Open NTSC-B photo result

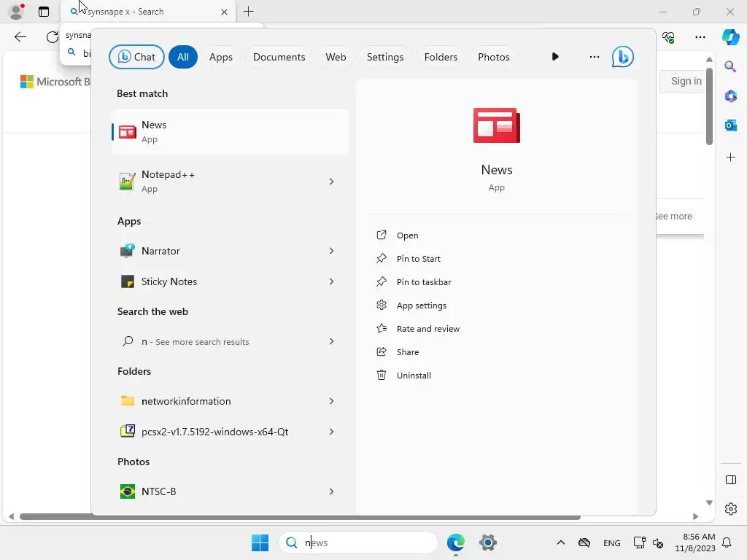click(x=230, y=491)
